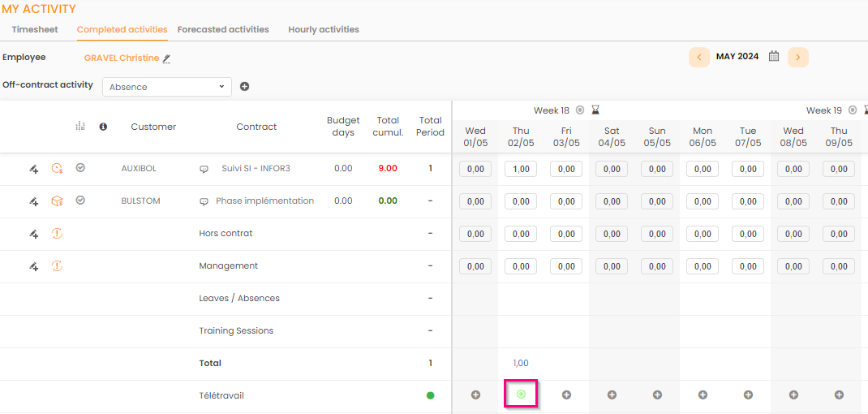The image size is (868, 414).
Task: Click the orange clock icon on AUXIBOL row
Action: pos(57,169)
